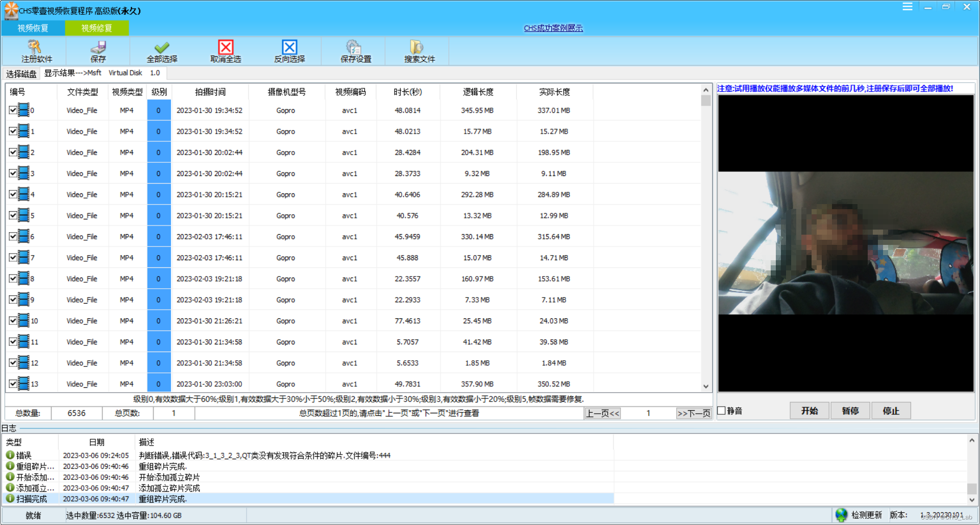
Task: Click the 摄像机型号 column header
Action: coord(287,92)
